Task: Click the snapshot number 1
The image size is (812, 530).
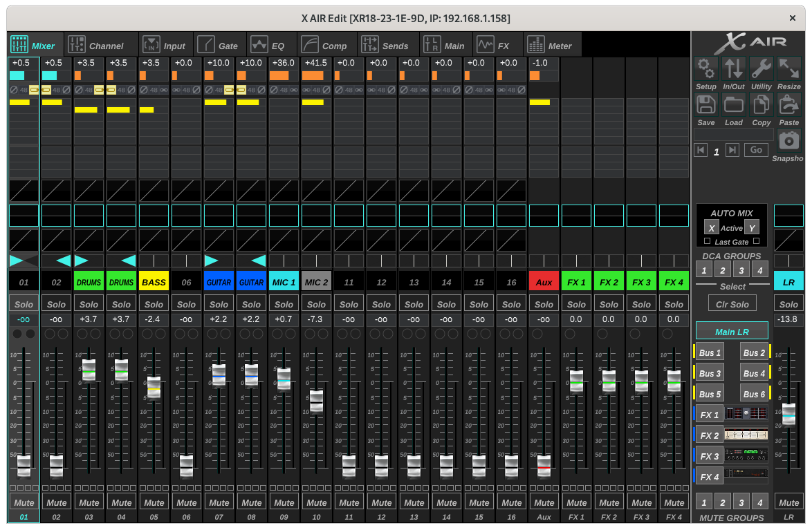Action: point(716,151)
